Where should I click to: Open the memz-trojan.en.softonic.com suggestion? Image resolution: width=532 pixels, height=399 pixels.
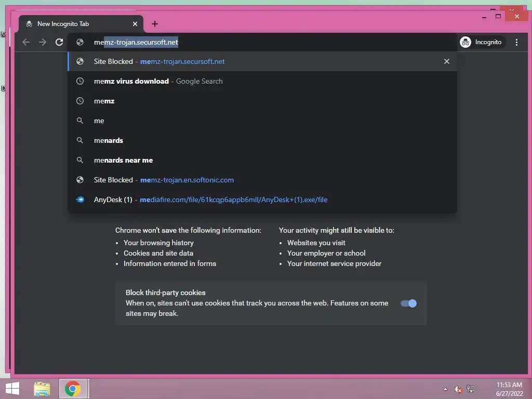click(x=262, y=180)
